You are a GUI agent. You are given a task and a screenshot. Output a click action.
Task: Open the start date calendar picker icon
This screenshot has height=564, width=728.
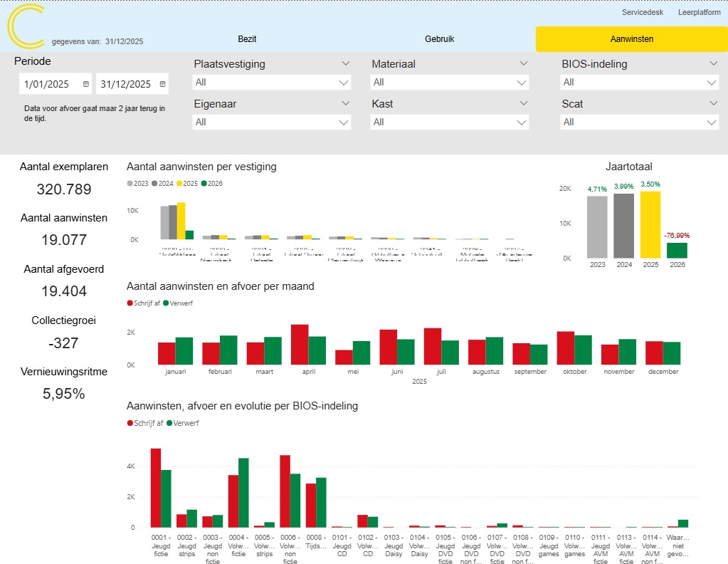[86, 84]
